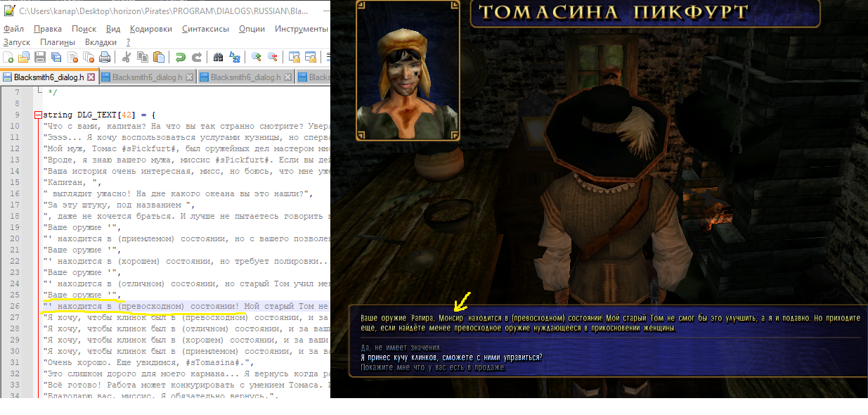This screenshot has width=868, height=415.
Task: Zoom in with the magnifier plus icon
Action: coord(257,58)
